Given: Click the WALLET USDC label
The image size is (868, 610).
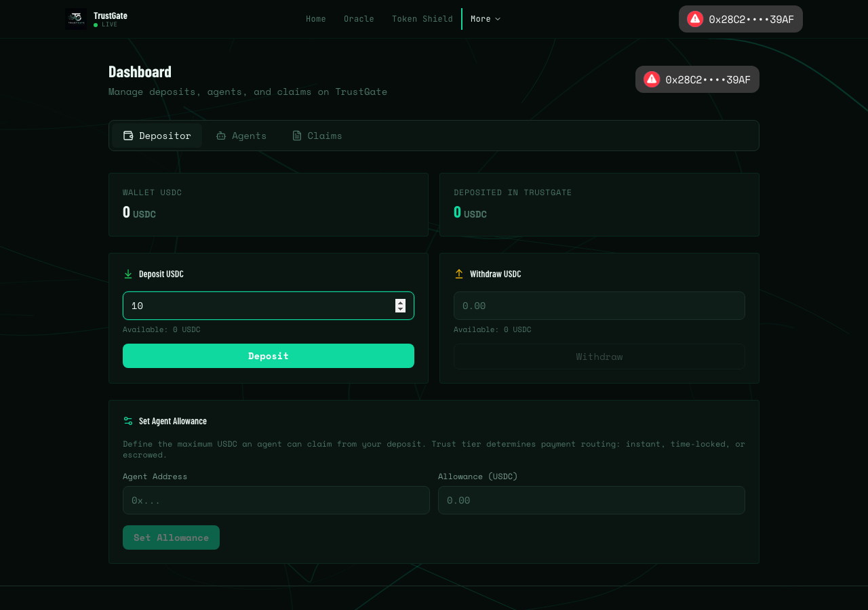Looking at the screenshot, I should pyautogui.click(x=153, y=192).
